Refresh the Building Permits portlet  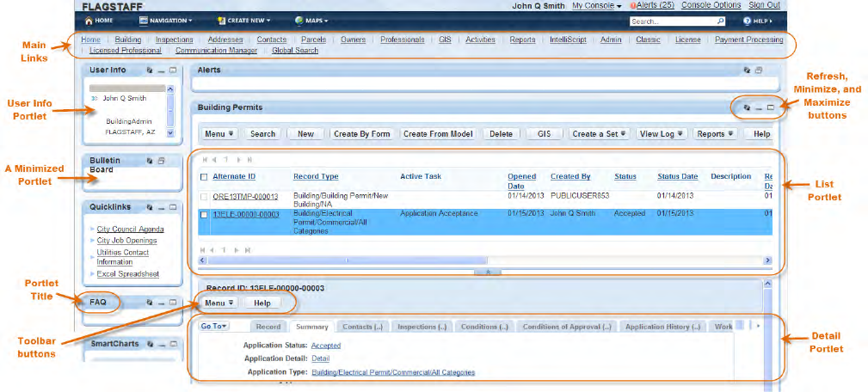pos(747,107)
